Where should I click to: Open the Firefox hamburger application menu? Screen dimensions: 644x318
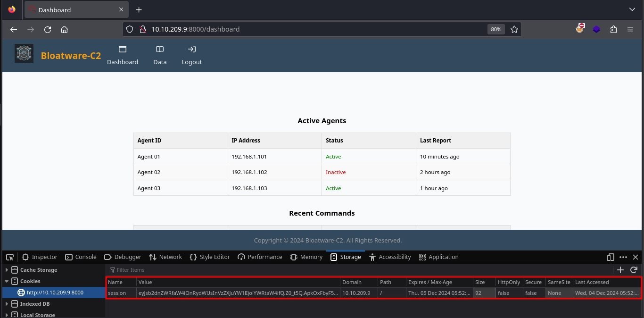630,29
